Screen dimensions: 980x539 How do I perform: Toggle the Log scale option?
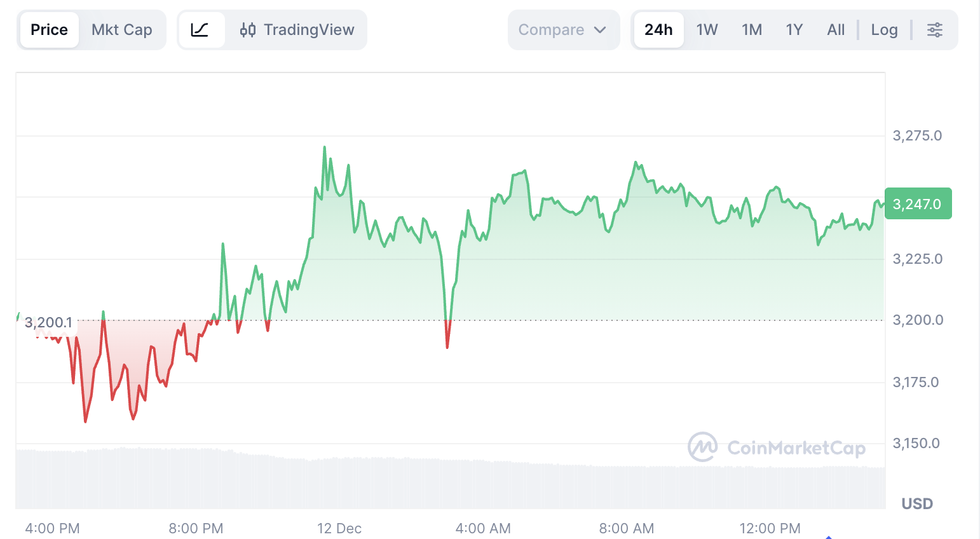(x=884, y=30)
